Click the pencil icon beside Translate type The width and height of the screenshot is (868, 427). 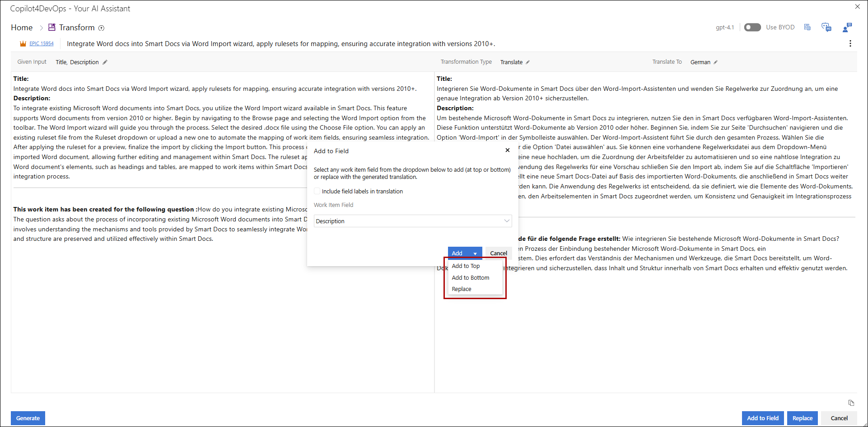527,62
